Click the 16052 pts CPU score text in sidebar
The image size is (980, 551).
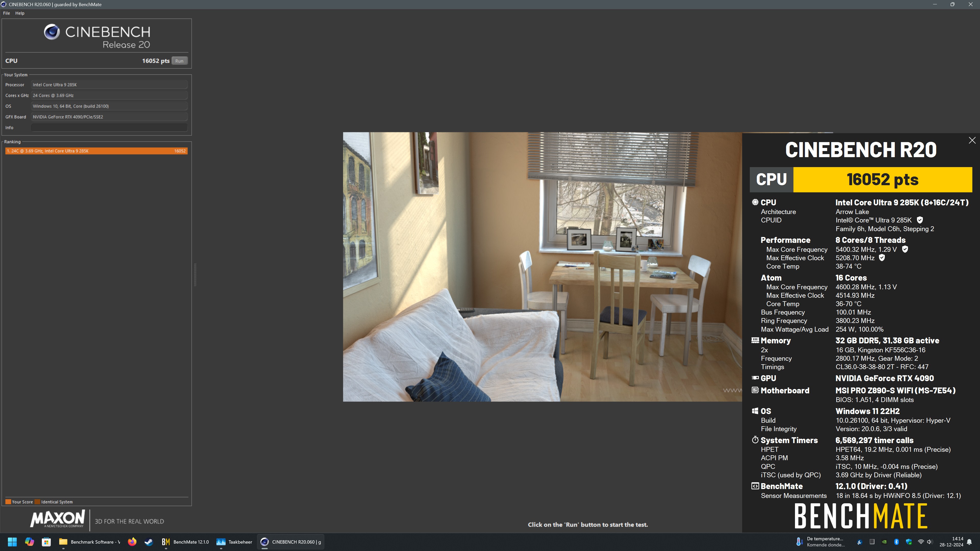[x=156, y=61]
